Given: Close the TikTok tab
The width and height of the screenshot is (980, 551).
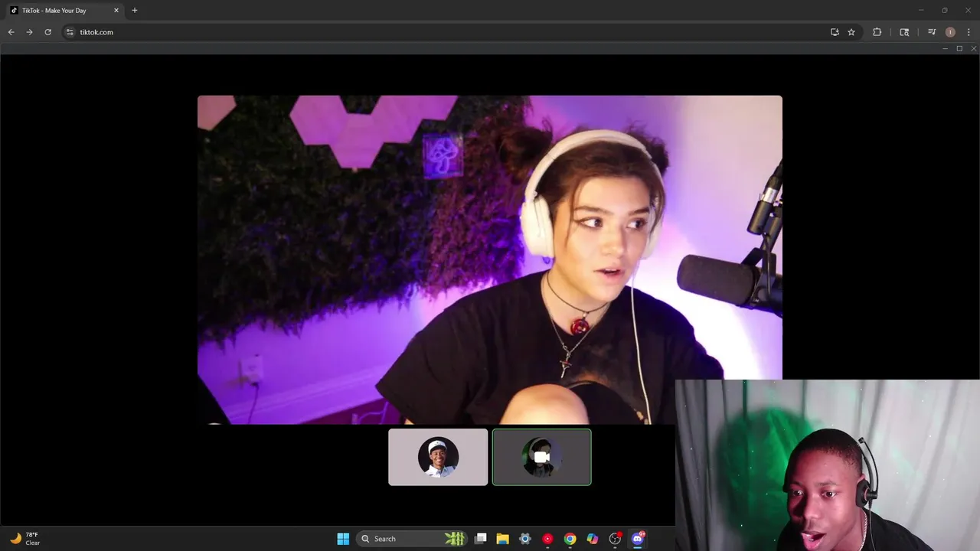Looking at the screenshot, I should (116, 11).
